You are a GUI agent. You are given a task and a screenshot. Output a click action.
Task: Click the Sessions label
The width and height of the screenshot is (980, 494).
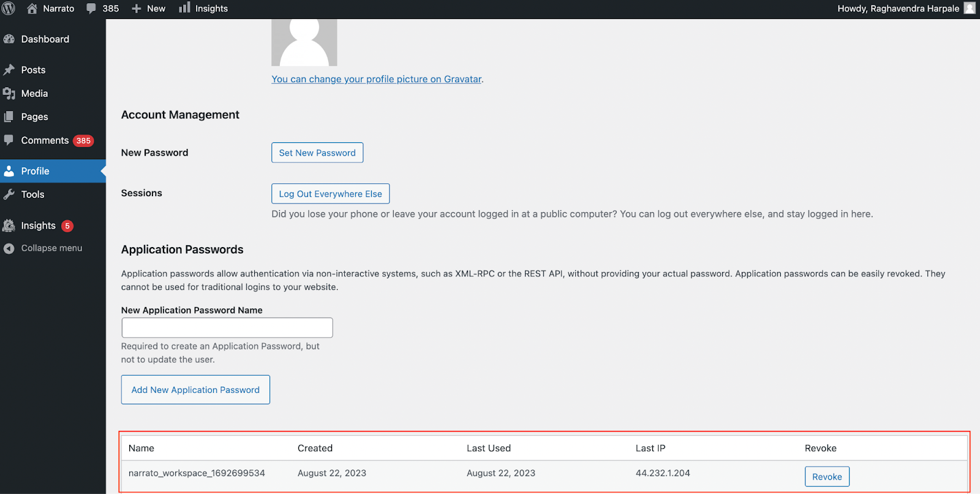(x=141, y=193)
